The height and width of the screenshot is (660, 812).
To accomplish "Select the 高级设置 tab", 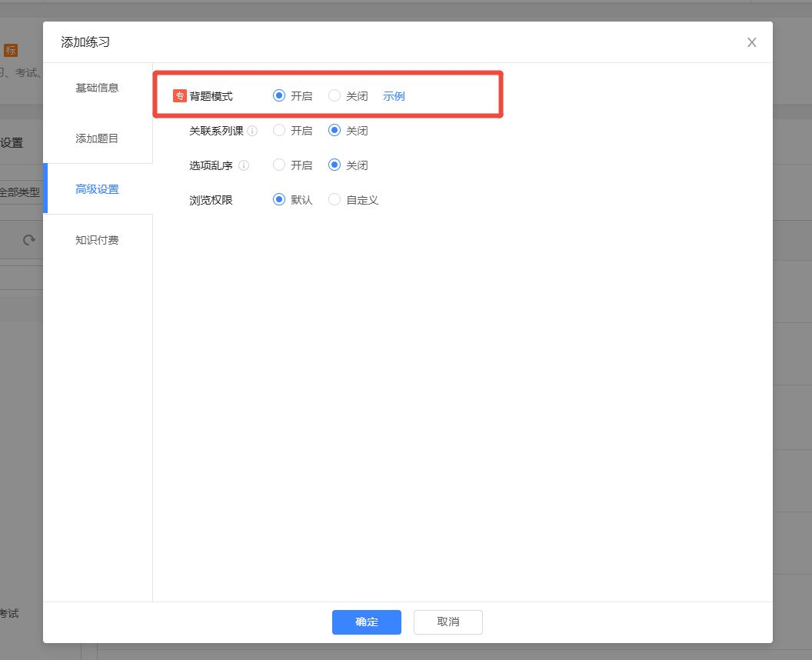I will (x=97, y=189).
